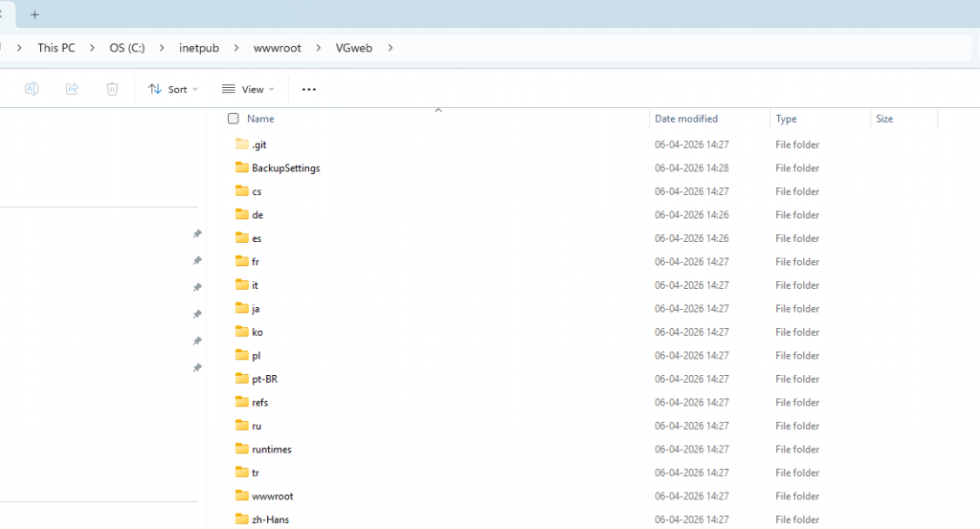The image size is (980, 529).
Task: Go to This PC in address bar
Action: click(56, 48)
